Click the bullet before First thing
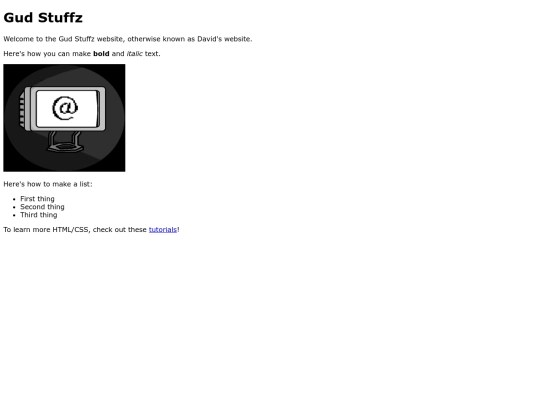The image size is (540, 405). [x=14, y=199]
